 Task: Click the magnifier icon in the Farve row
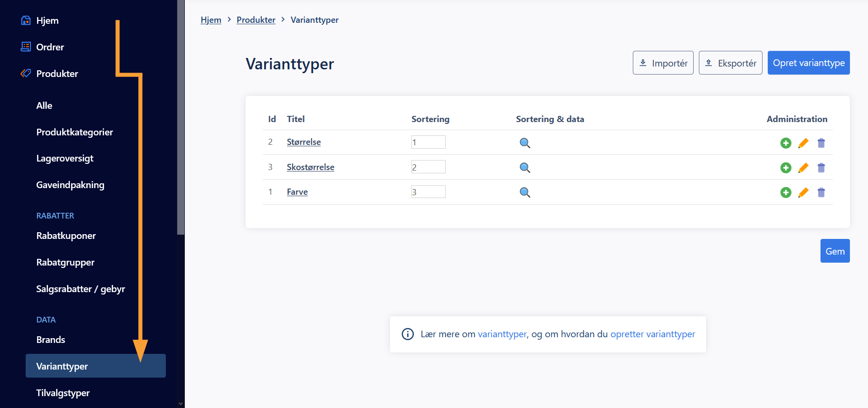[x=525, y=192]
